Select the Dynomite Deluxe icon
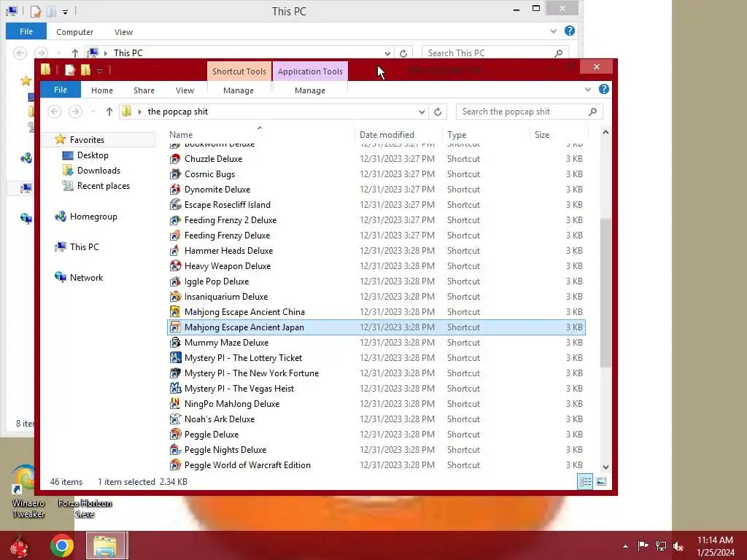The height and width of the screenshot is (560, 747). tap(175, 190)
